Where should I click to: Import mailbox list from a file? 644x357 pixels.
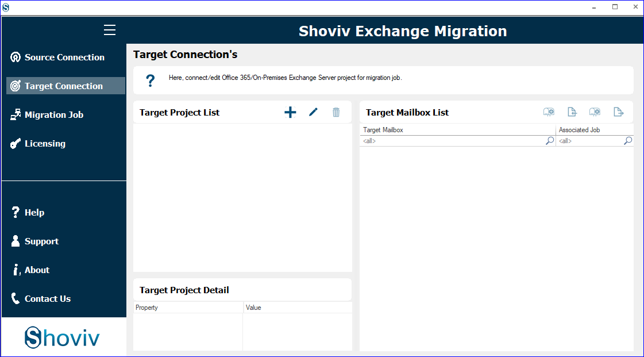[x=571, y=112]
